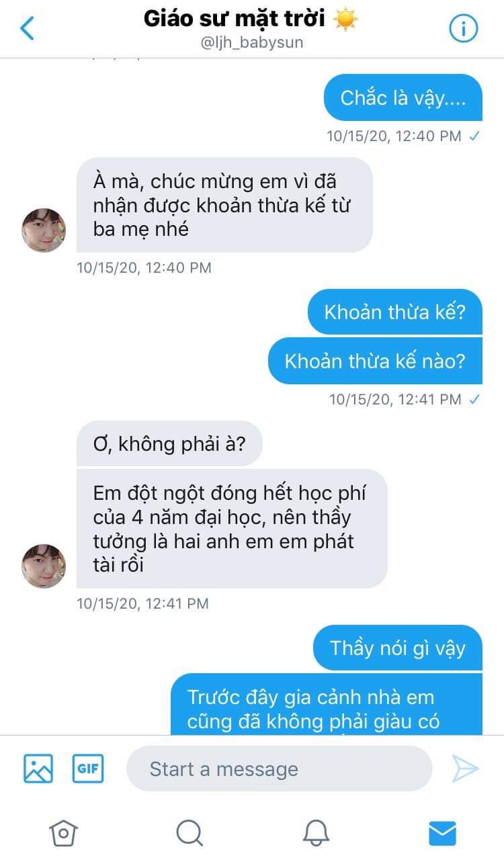Tap the Khoản thừa kế? message bubble
Screen dimensions: 504x868
click(x=395, y=312)
